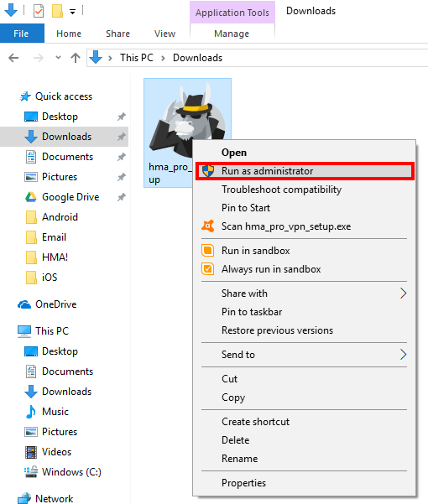Open the iOS folder
The width and height of the screenshot is (428, 504).
(50, 278)
